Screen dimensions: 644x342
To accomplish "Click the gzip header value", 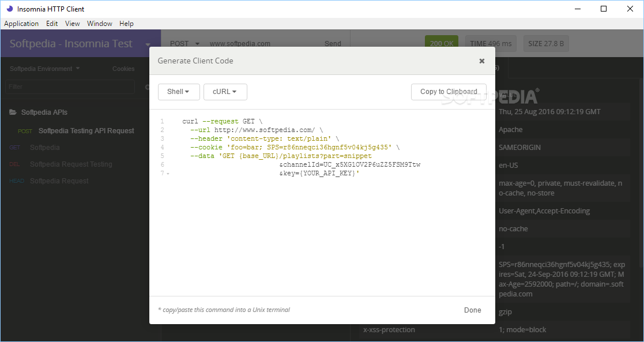I will tap(505, 311).
